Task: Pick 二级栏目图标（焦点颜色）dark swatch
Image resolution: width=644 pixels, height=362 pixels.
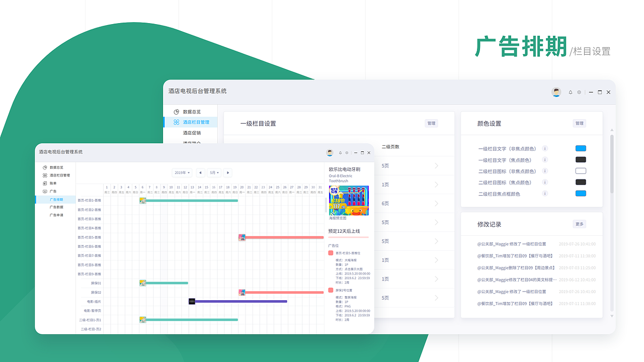Action: [581, 182]
